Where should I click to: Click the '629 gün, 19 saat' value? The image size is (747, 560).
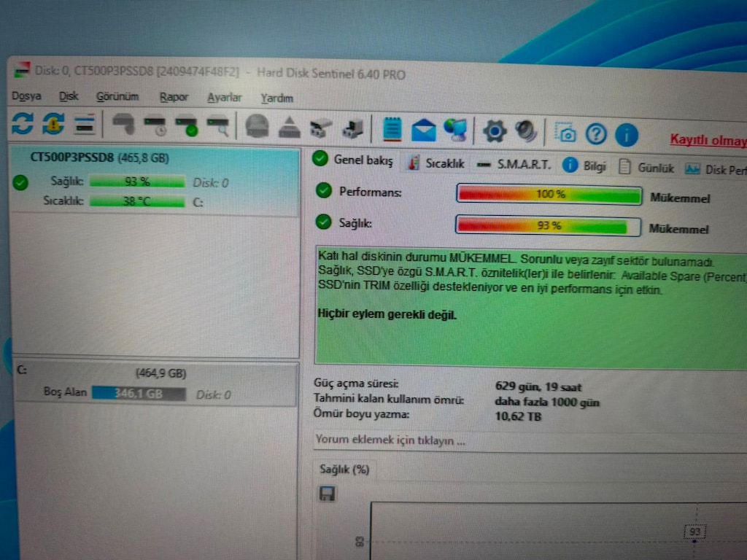pos(538,386)
